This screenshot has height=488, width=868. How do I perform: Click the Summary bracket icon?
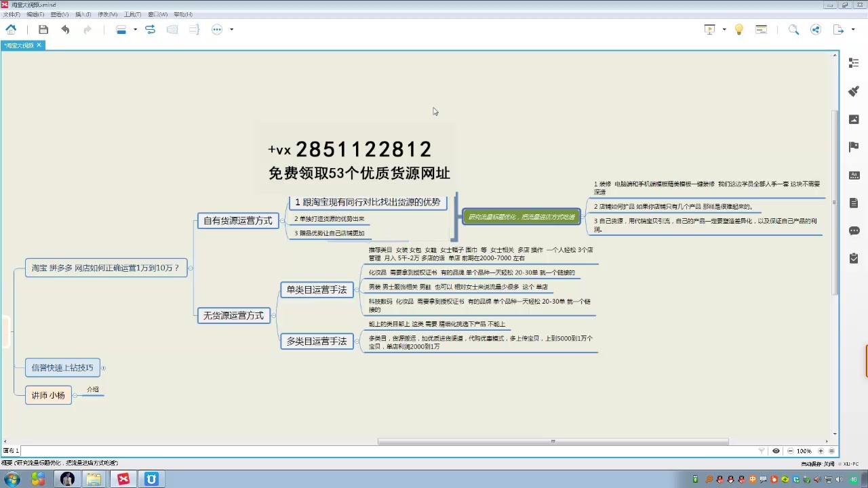pyautogui.click(x=194, y=30)
